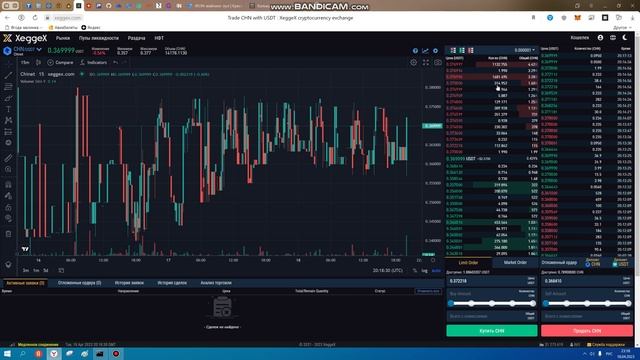640x360 pixels.
Task: Show only asks view in order book
Action: (x=471, y=50)
